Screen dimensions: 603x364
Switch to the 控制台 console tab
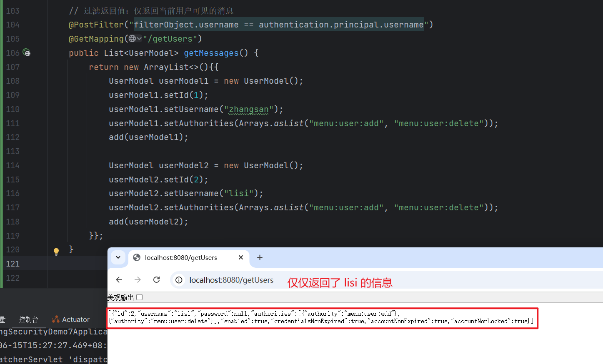(28, 319)
